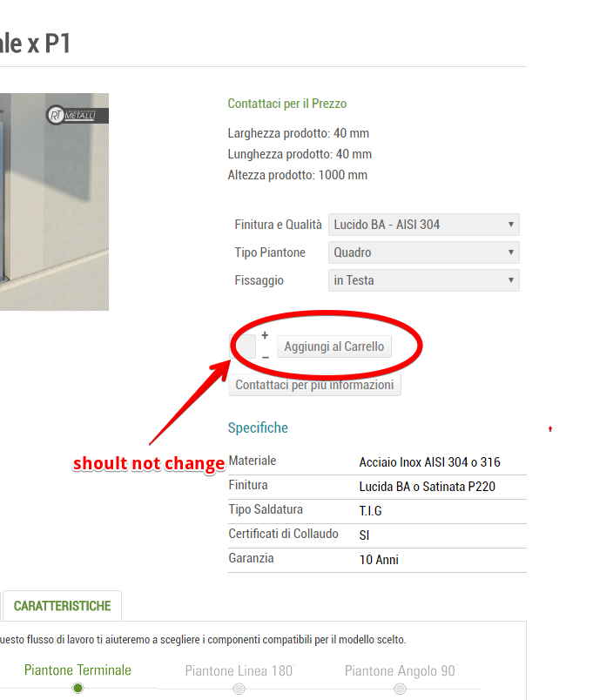Click the Aggiungi al Carrello button
This screenshot has width=613, height=700.
click(334, 347)
